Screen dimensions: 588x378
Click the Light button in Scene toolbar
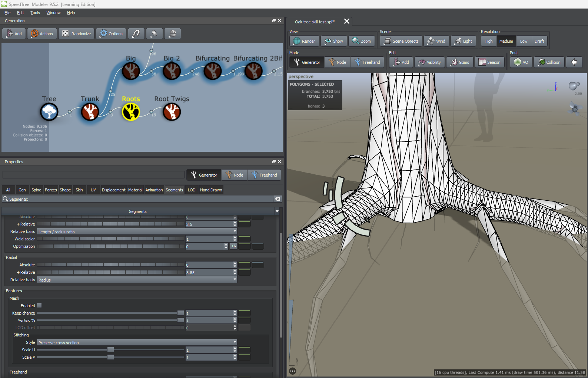[x=464, y=41]
